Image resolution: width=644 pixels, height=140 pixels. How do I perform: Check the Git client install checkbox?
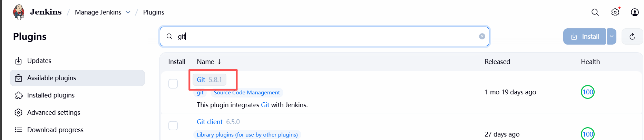pyautogui.click(x=173, y=125)
